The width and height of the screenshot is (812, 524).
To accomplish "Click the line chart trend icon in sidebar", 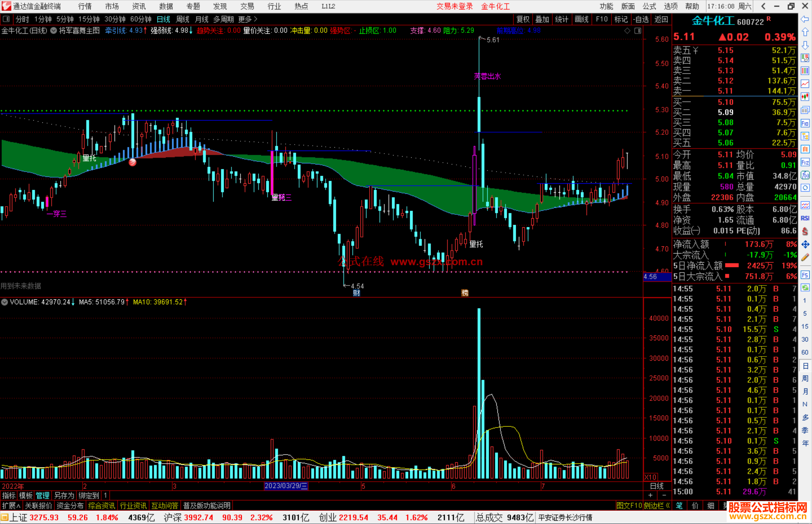I will tap(805, 83).
